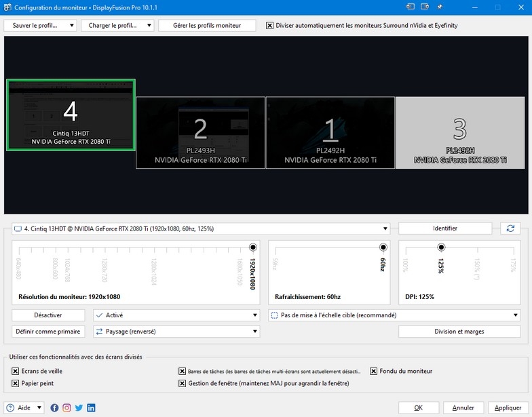Toggle Papier peint checkbox
Screen dimensions: 532x417
click(x=15, y=384)
